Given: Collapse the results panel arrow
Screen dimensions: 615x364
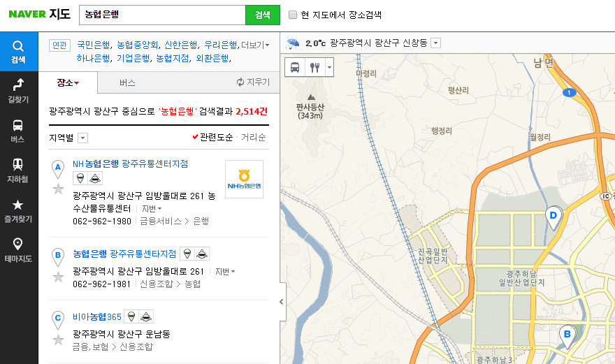Looking at the screenshot, I should [x=282, y=302].
